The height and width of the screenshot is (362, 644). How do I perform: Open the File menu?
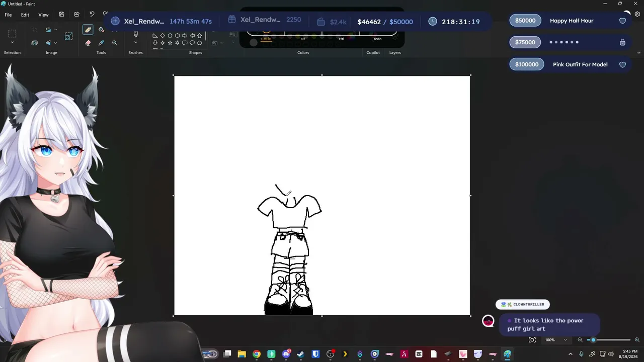[8, 15]
